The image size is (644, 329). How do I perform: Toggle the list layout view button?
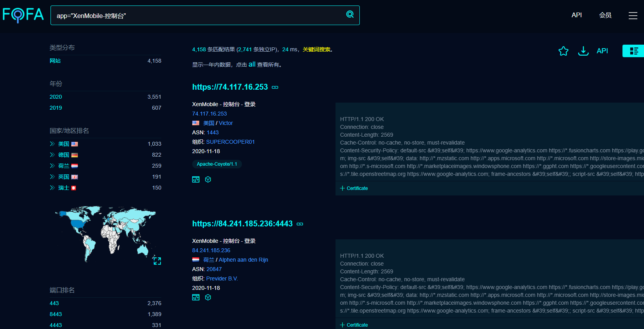633,51
